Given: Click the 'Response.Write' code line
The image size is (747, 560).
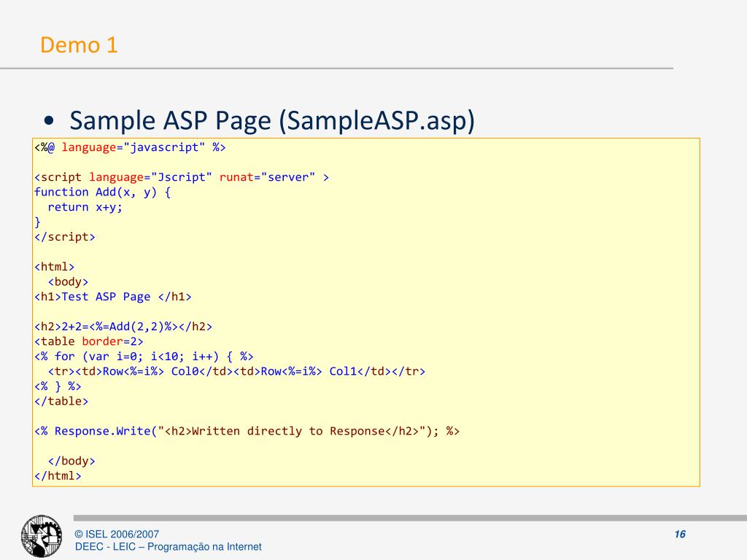Looking at the screenshot, I should click(247, 431).
